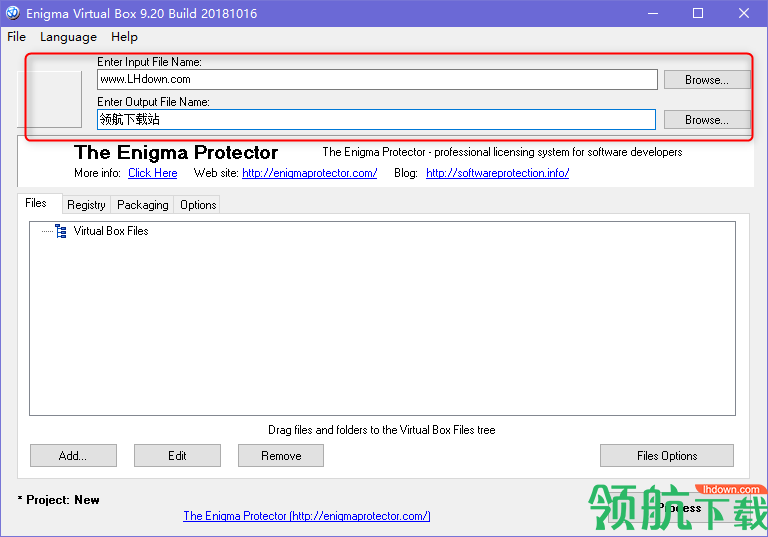
Task: Minimize the Enigma Virtual Box window
Action: tap(652, 13)
